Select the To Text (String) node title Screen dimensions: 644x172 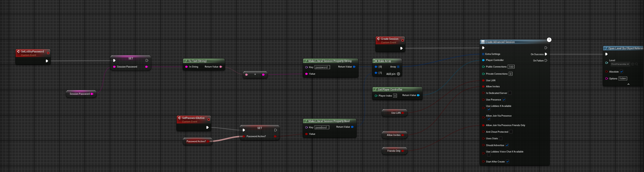click(197, 61)
